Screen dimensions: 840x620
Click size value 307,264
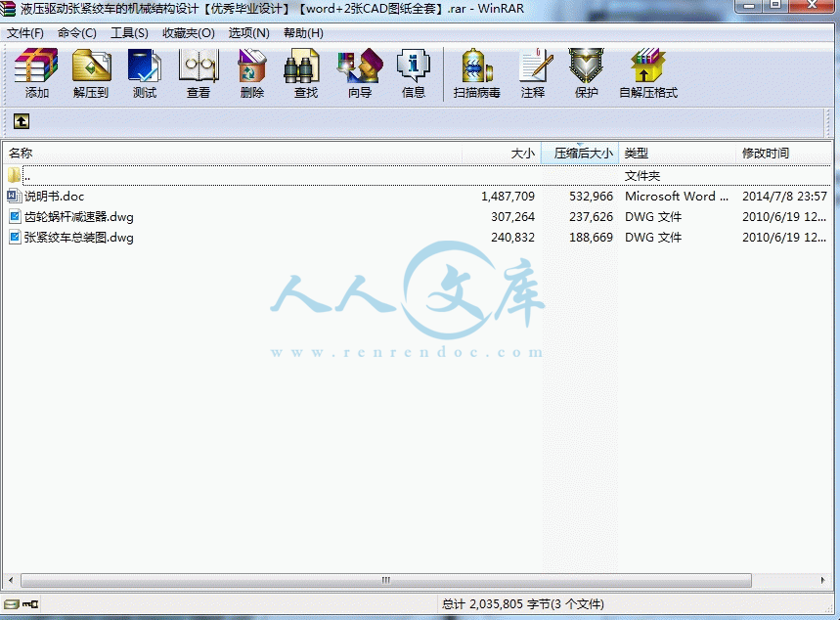coord(512,216)
